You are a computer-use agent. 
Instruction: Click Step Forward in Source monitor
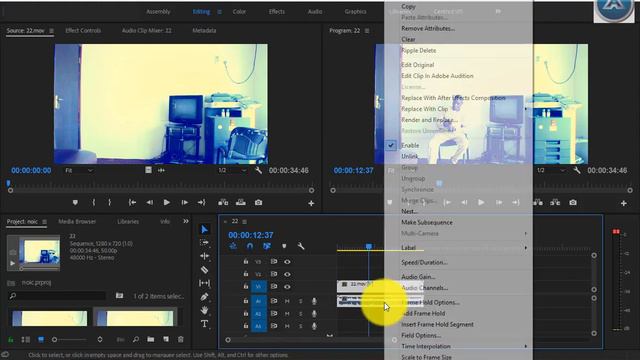[184, 202]
